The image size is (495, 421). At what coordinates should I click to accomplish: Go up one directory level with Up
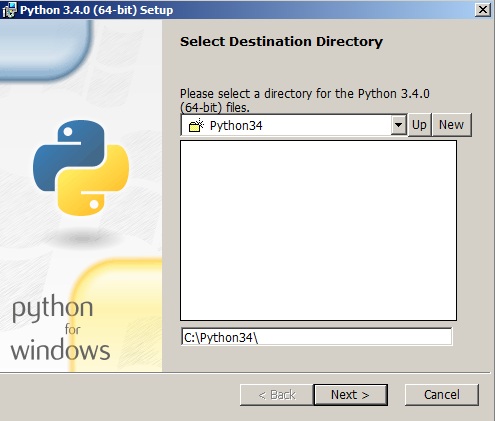pyautogui.click(x=419, y=125)
